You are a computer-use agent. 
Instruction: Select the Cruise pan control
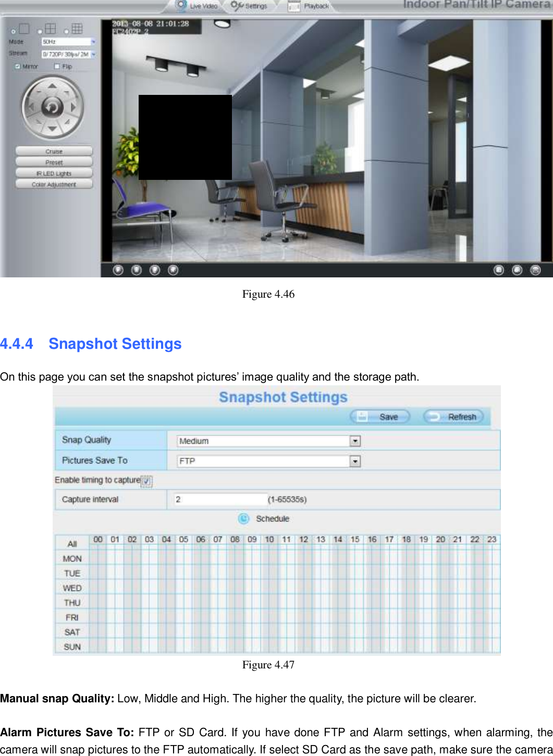[54, 151]
